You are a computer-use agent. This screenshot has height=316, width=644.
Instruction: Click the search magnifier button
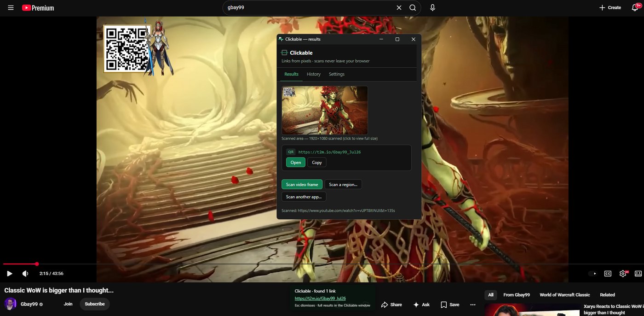coord(413,8)
